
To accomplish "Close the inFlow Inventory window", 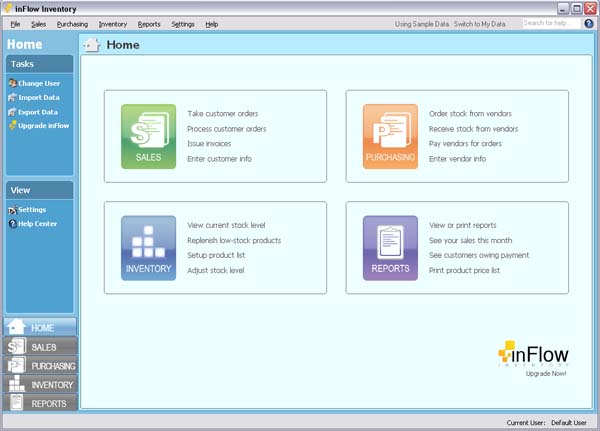I will (x=590, y=8).
